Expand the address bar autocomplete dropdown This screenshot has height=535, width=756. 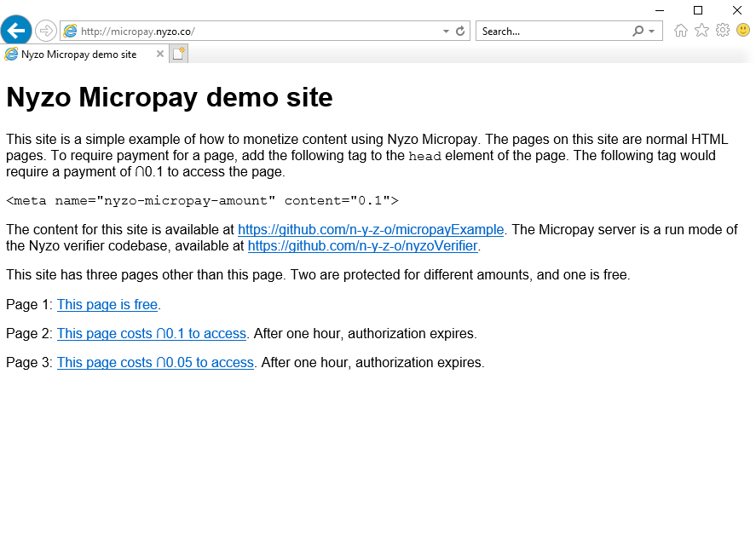pos(446,32)
